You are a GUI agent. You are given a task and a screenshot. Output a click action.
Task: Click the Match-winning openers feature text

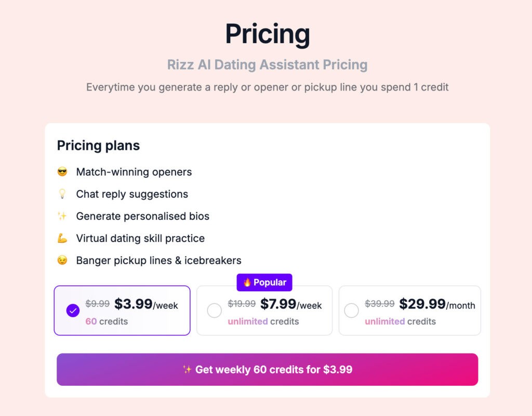134,172
